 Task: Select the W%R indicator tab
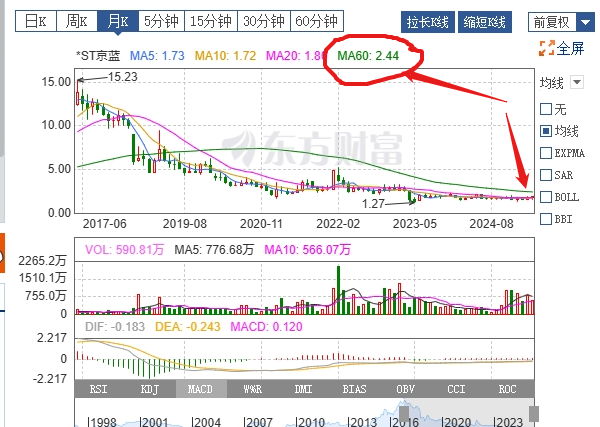coord(253,389)
